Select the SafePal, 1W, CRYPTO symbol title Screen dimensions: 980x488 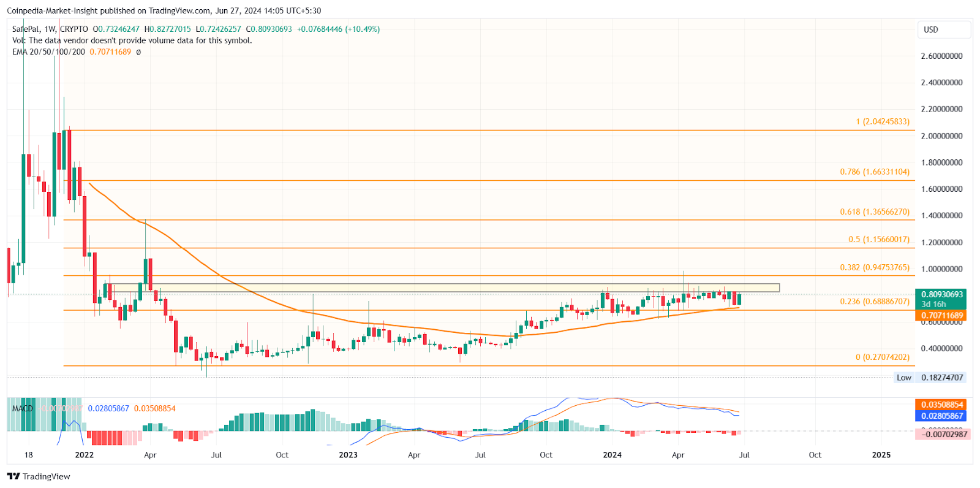[x=50, y=29]
